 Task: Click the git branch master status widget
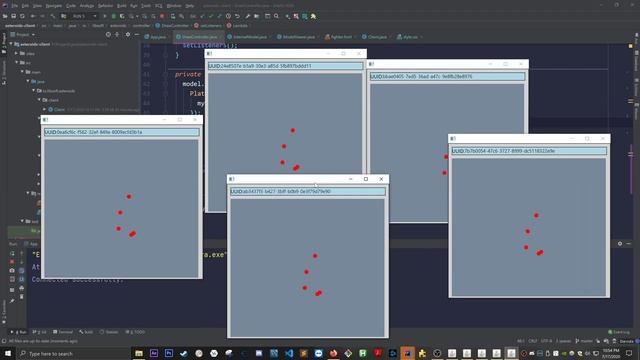click(584, 341)
